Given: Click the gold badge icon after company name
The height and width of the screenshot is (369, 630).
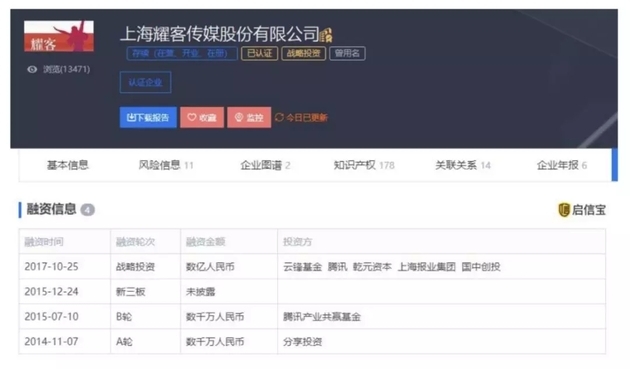Looking at the screenshot, I should coord(326,35).
